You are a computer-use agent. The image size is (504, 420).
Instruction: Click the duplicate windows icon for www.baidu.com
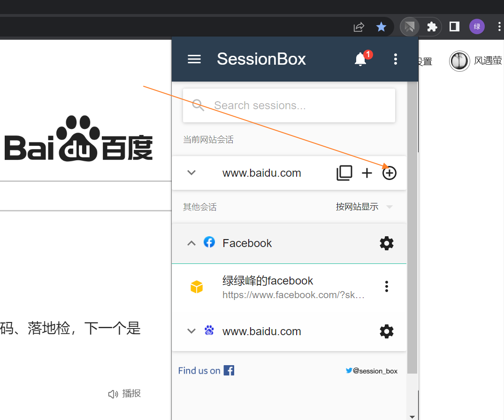click(344, 173)
